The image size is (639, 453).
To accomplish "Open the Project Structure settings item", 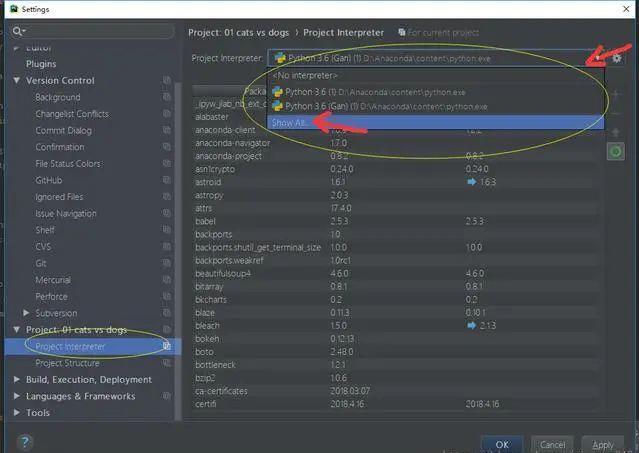I will coord(68,363).
